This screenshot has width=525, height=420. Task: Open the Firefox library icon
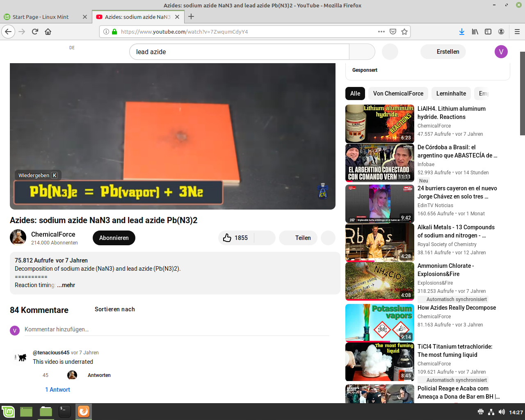tap(475, 32)
